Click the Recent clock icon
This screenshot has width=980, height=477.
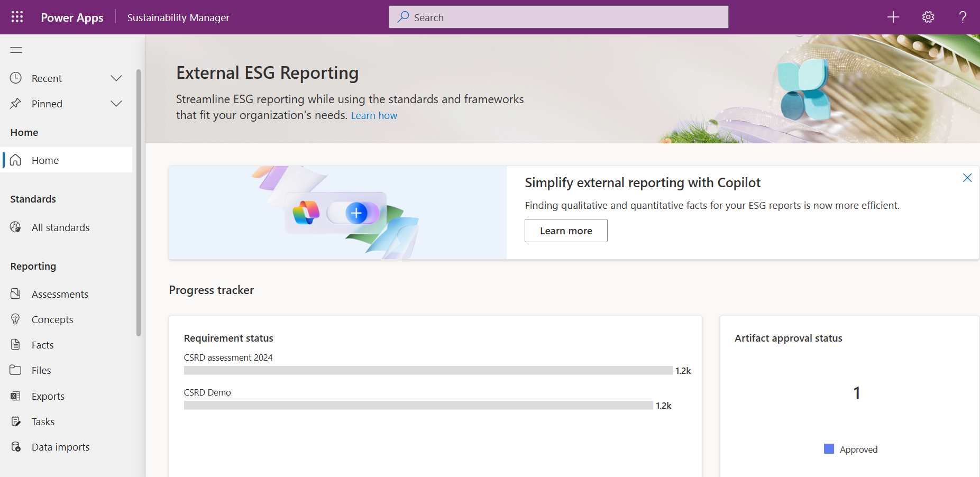click(x=16, y=78)
